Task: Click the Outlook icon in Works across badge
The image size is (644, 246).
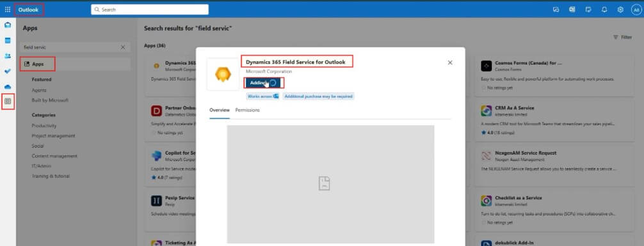Action: 276,96
